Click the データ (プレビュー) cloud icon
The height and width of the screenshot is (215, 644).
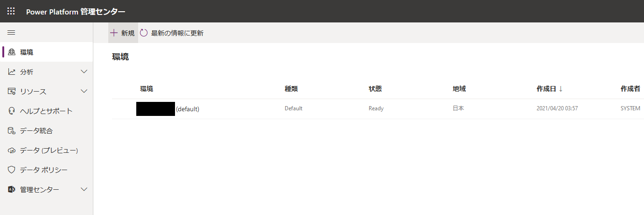tap(12, 150)
